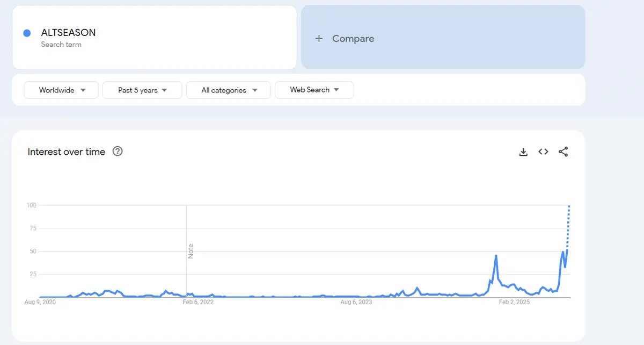Open the Interest over time help icon

point(118,152)
